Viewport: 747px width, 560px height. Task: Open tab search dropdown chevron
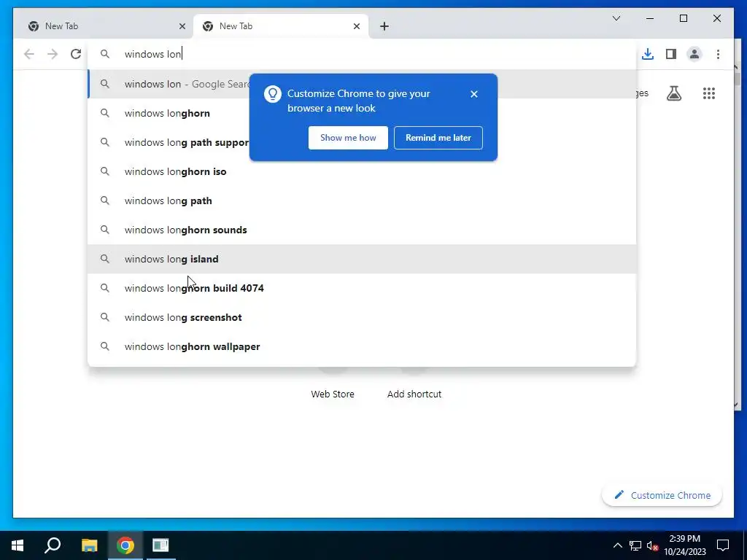[616, 18]
